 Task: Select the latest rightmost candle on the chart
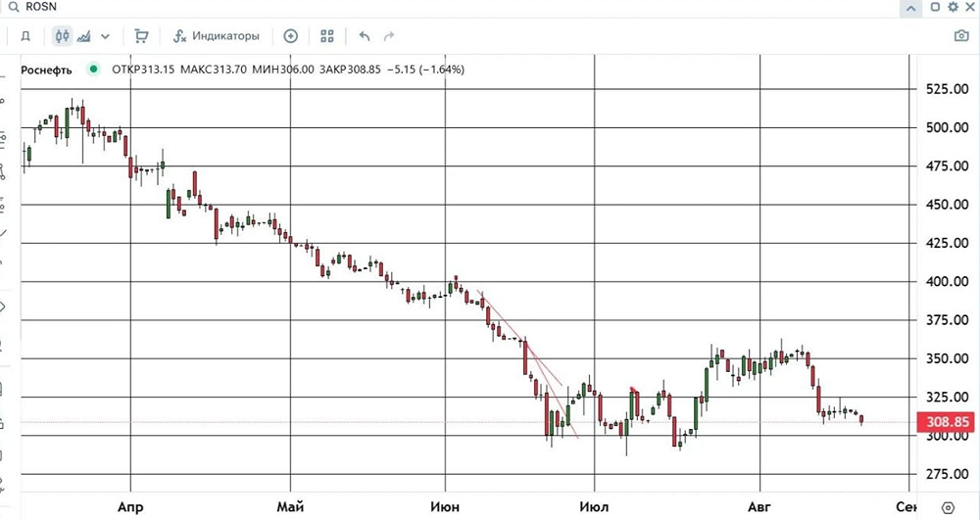(861, 419)
